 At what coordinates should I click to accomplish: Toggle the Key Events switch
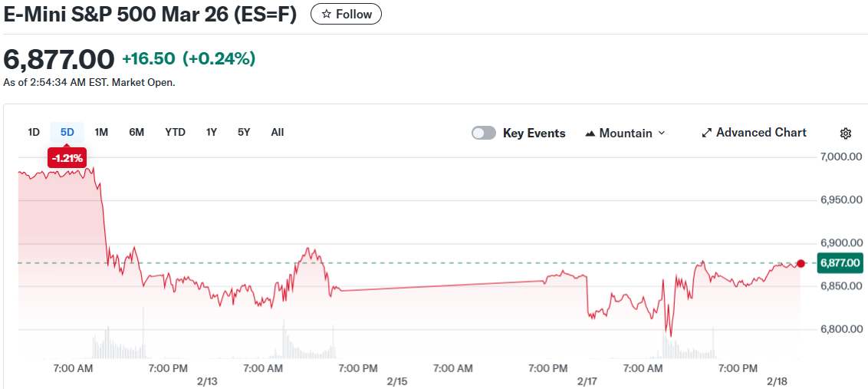click(484, 134)
